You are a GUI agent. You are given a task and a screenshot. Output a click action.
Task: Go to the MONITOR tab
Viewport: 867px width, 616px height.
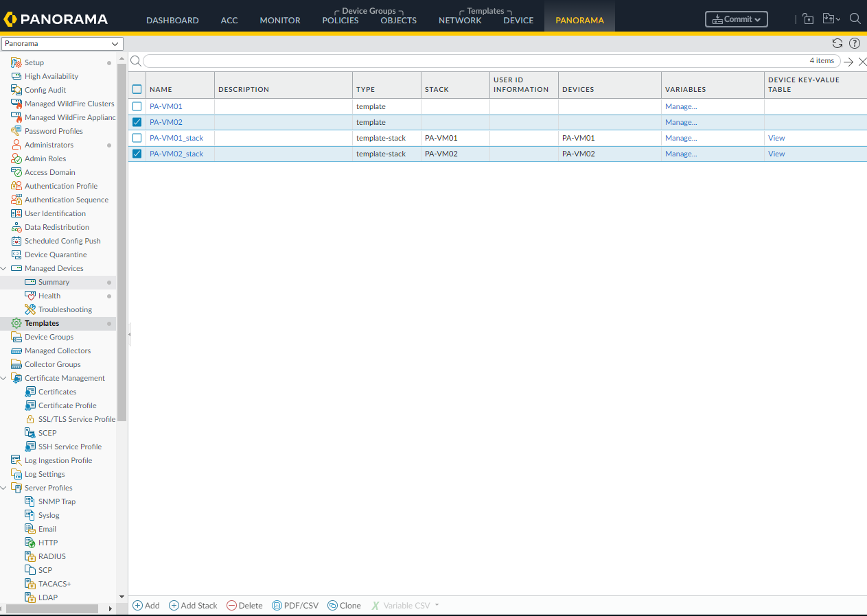[280, 21]
